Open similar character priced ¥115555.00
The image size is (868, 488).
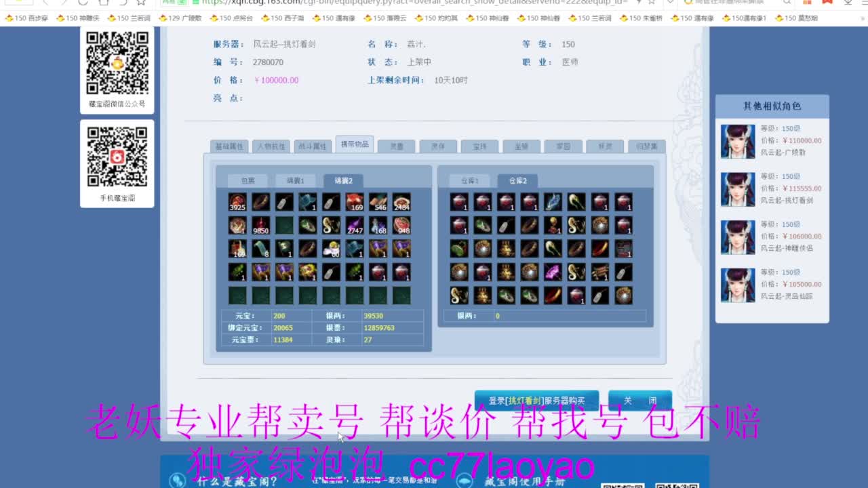pyautogui.click(x=802, y=188)
